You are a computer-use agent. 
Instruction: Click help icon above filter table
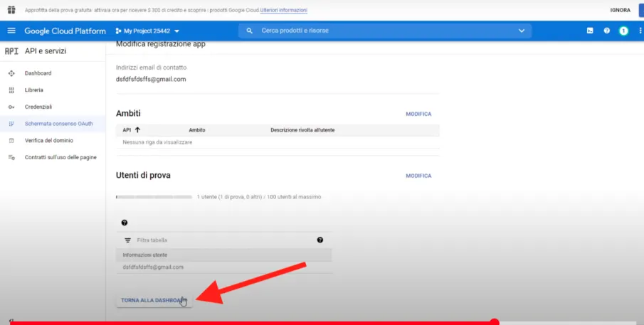125,223
